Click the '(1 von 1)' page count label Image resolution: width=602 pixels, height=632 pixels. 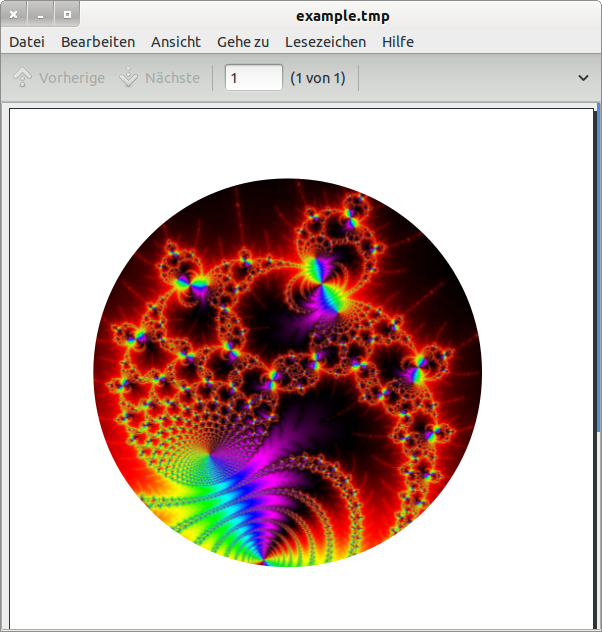click(317, 78)
